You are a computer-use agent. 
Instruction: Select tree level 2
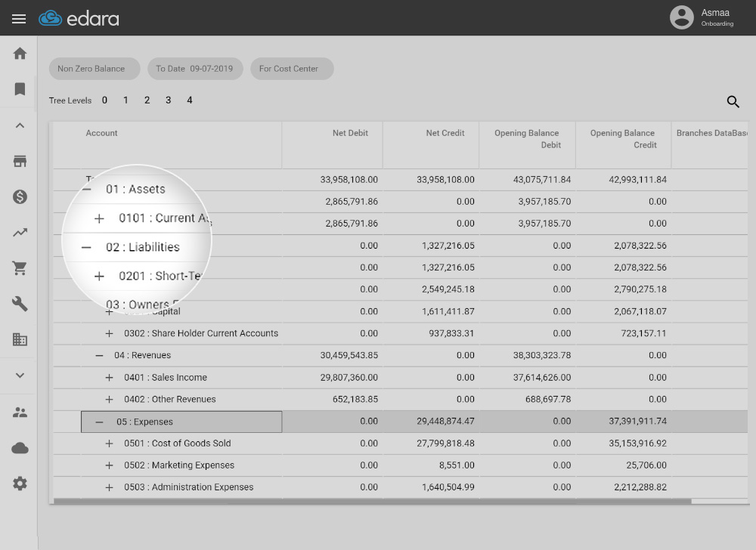[x=147, y=100]
